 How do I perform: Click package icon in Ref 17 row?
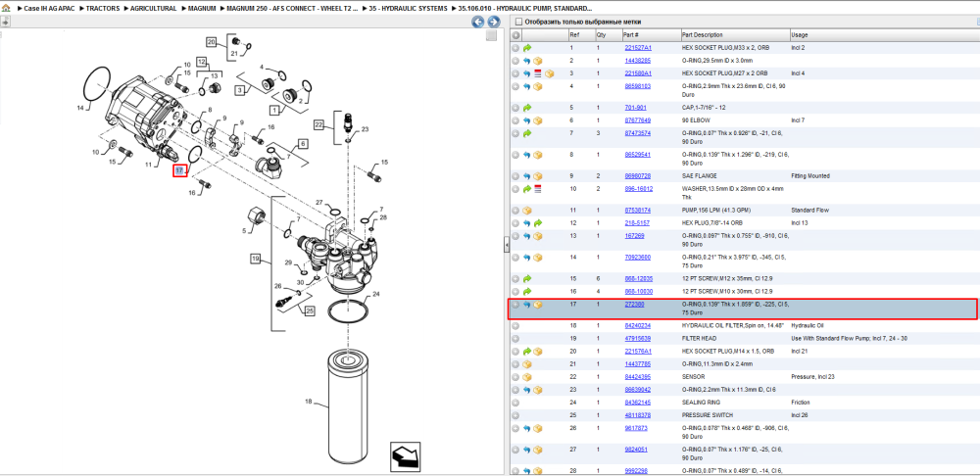tap(537, 305)
